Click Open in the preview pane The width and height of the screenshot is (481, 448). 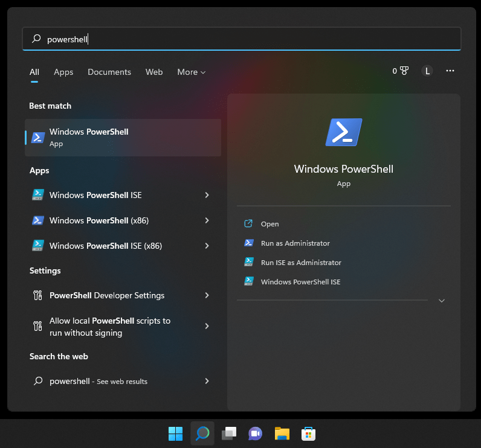(270, 224)
